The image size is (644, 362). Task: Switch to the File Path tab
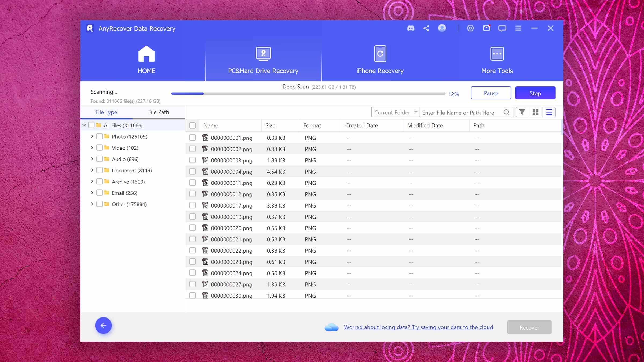(159, 112)
